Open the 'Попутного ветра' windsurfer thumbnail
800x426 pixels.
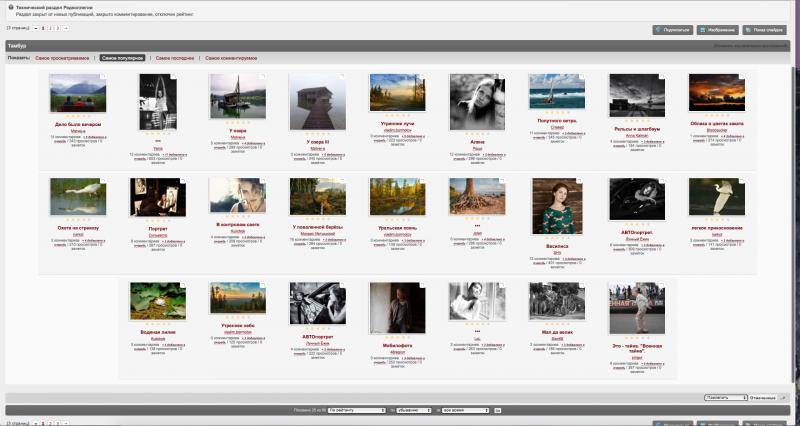(x=557, y=91)
